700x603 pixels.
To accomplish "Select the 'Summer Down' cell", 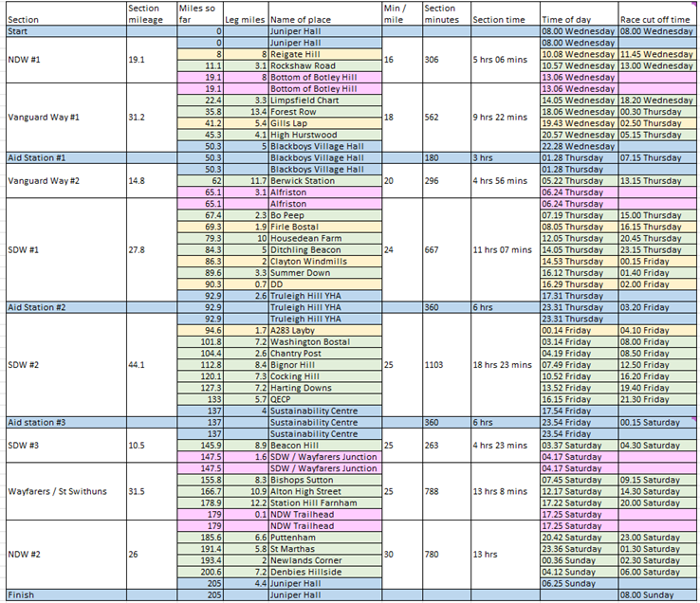I will [325, 273].
